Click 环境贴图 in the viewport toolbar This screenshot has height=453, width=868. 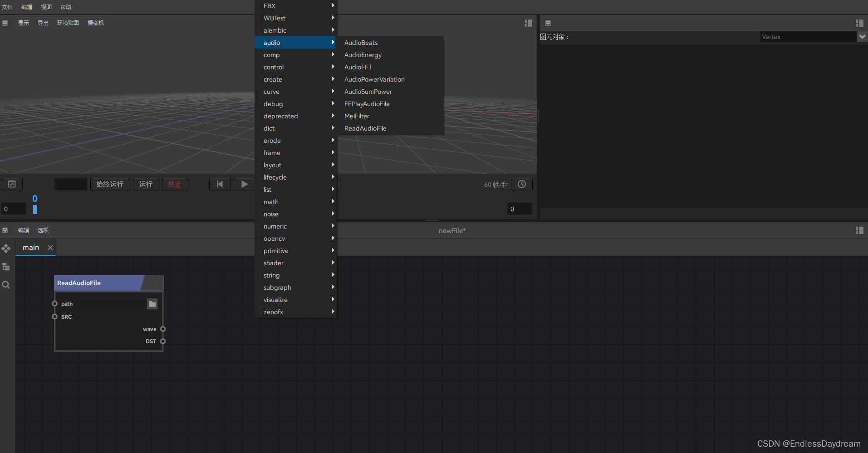pos(68,23)
